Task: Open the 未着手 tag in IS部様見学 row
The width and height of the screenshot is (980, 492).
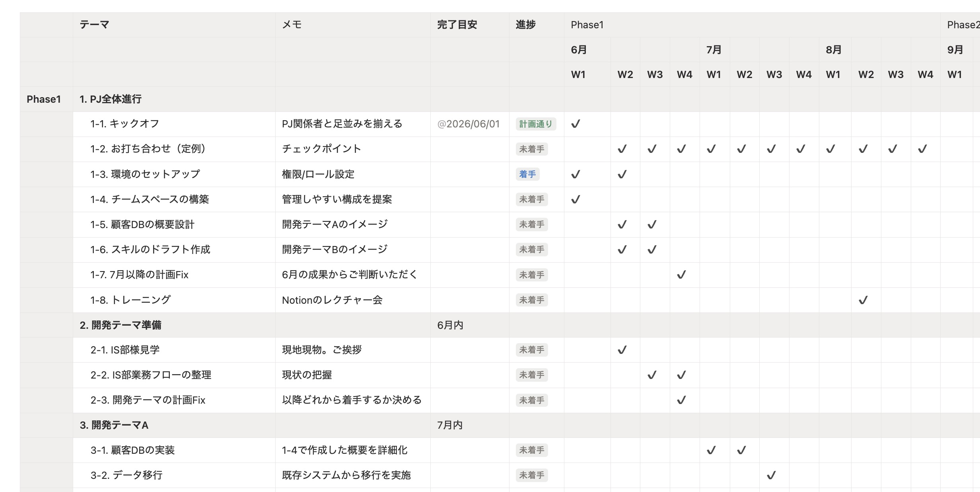Action: point(532,350)
